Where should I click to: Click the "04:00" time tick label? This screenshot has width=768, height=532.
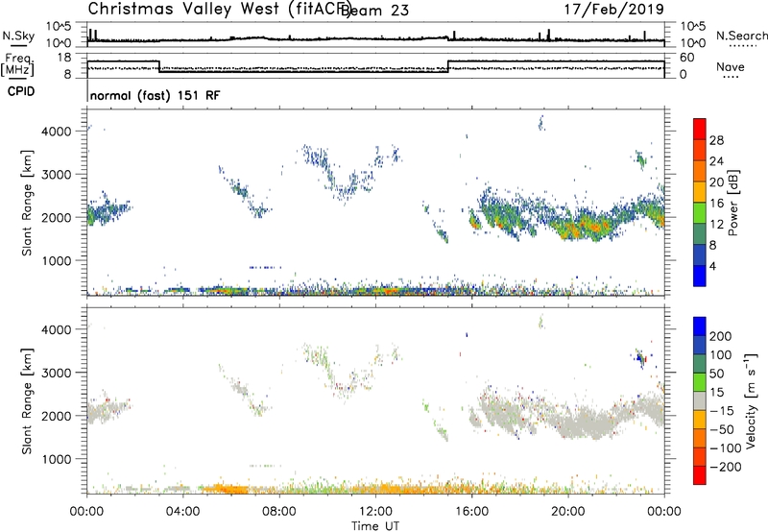click(x=183, y=512)
